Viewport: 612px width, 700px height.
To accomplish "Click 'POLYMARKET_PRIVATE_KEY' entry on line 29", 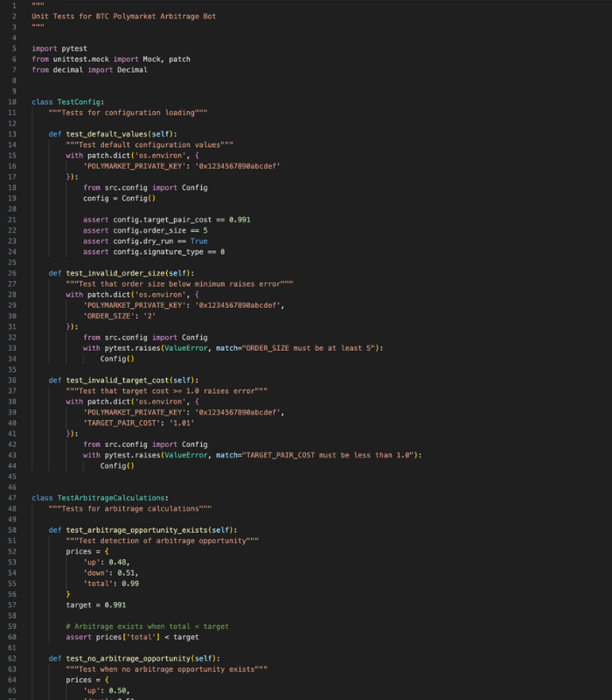I will 184,305.
